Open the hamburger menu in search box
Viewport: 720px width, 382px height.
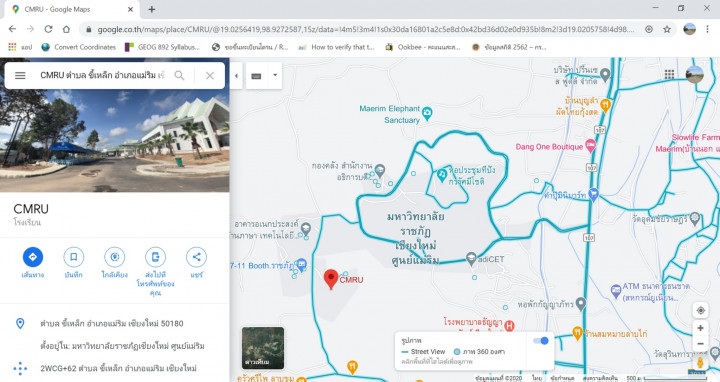point(20,75)
